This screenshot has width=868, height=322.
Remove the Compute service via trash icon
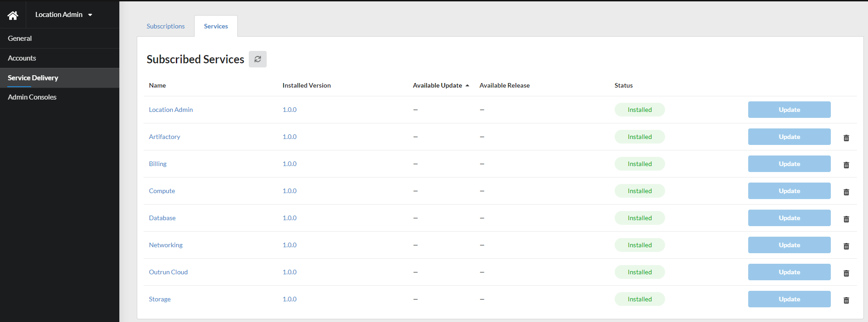846,192
